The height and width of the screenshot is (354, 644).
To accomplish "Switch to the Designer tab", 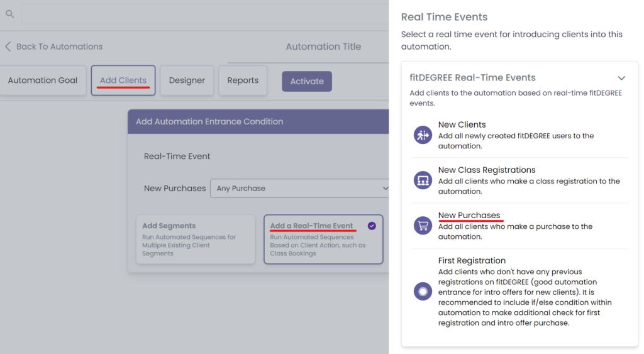I will pyautogui.click(x=187, y=80).
